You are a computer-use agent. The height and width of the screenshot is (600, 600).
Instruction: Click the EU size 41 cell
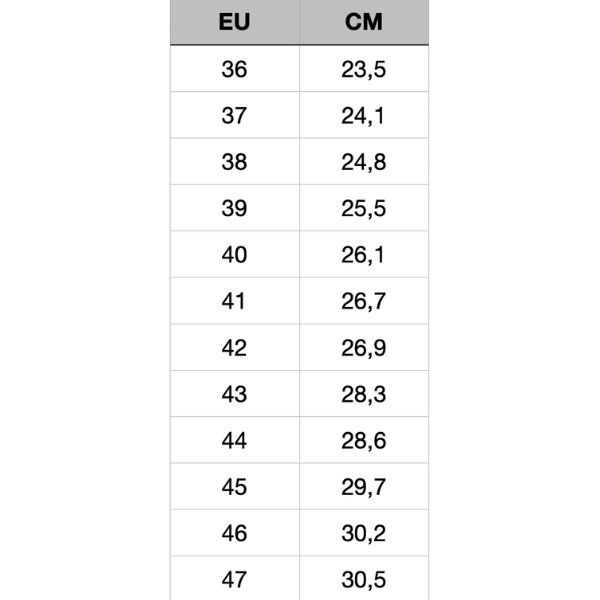[x=234, y=301]
